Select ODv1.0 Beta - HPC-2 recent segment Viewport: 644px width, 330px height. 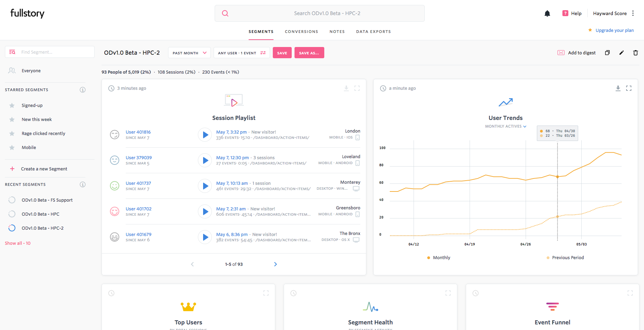[43, 228]
